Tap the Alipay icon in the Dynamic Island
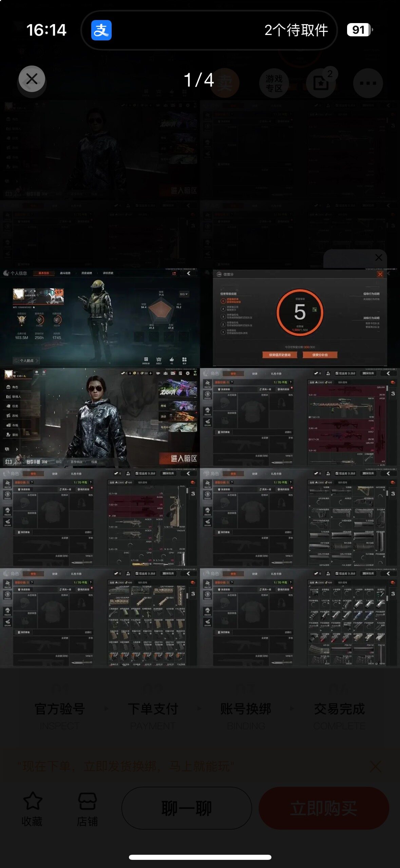Screen dimensions: 400x868 click(x=101, y=30)
